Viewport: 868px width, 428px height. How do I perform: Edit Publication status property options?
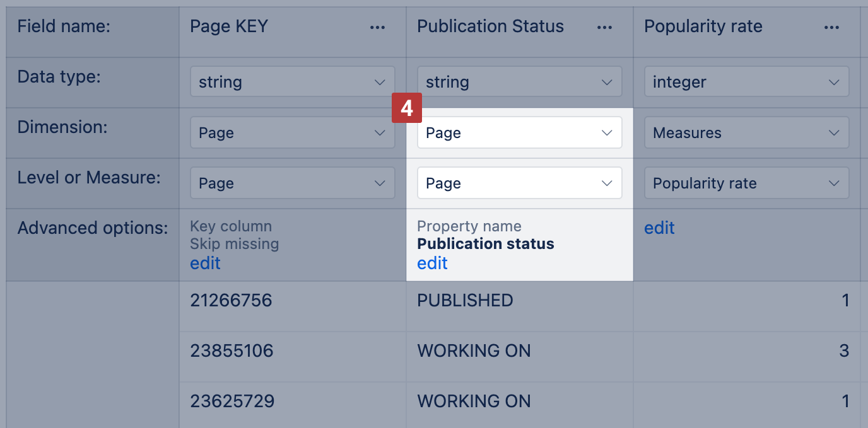pyautogui.click(x=433, y=263)
